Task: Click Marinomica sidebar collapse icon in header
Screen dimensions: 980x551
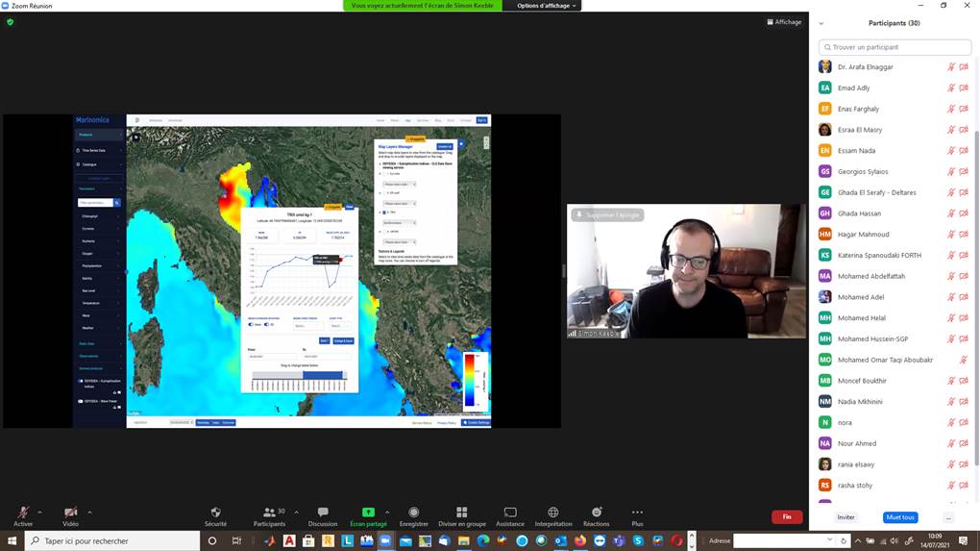Action: pos(136,120)
